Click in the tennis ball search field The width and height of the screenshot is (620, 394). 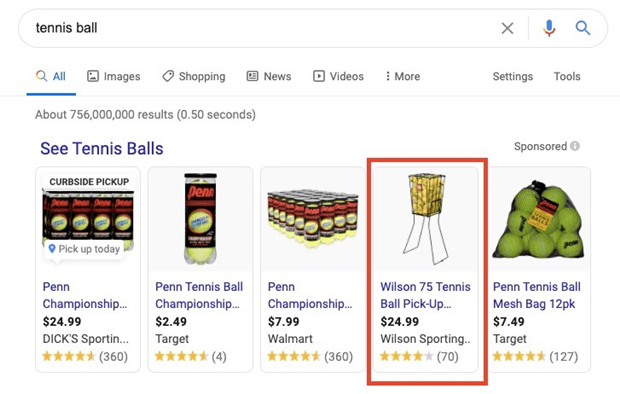point(261,28)
